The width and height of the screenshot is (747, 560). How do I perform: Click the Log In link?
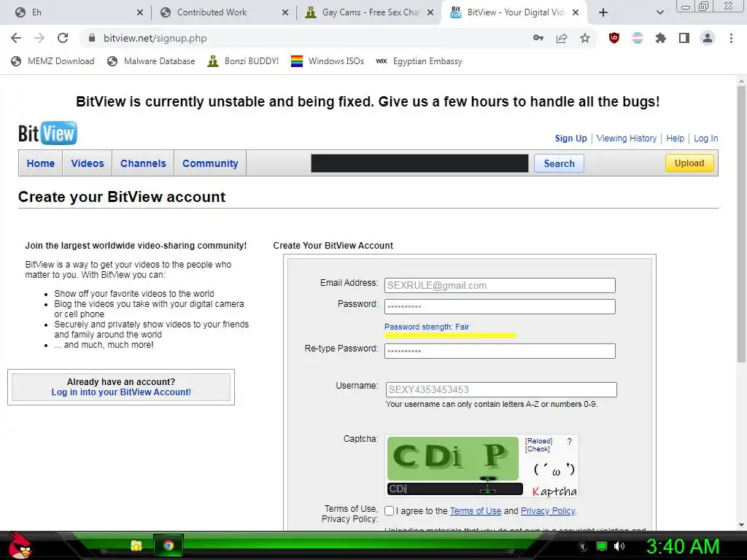click(705, 138)
